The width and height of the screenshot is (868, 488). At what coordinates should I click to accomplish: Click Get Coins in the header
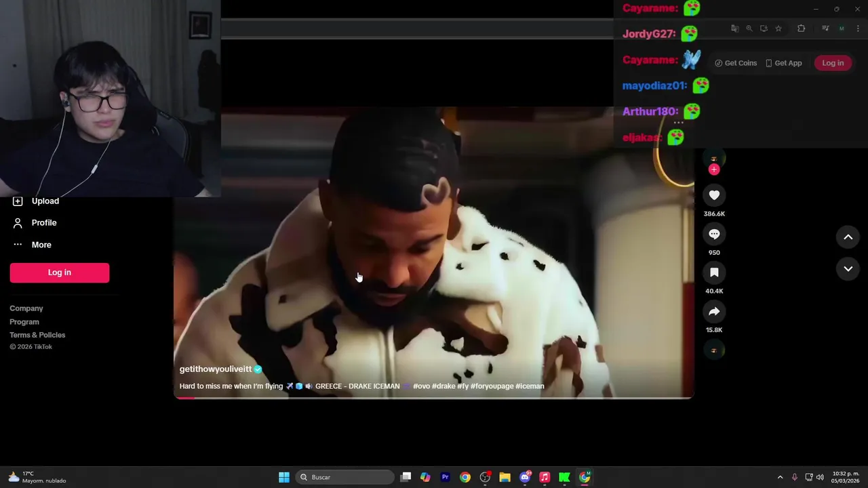pyautogui.click(x=736, y=63)
